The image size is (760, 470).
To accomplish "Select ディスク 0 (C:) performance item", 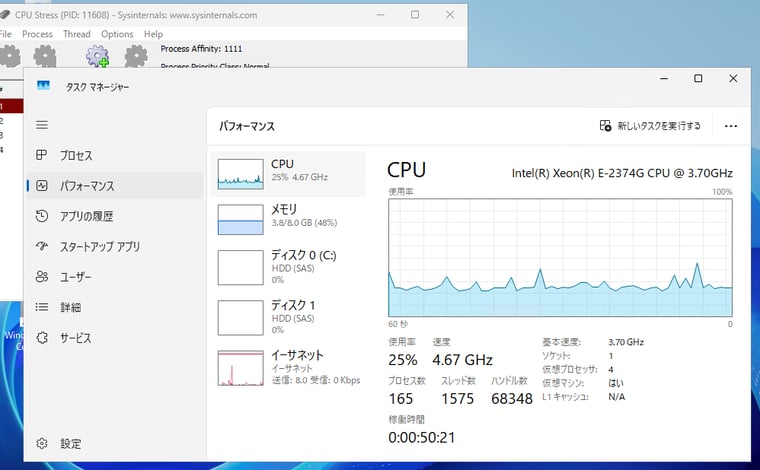I will [x=287, y=267].
